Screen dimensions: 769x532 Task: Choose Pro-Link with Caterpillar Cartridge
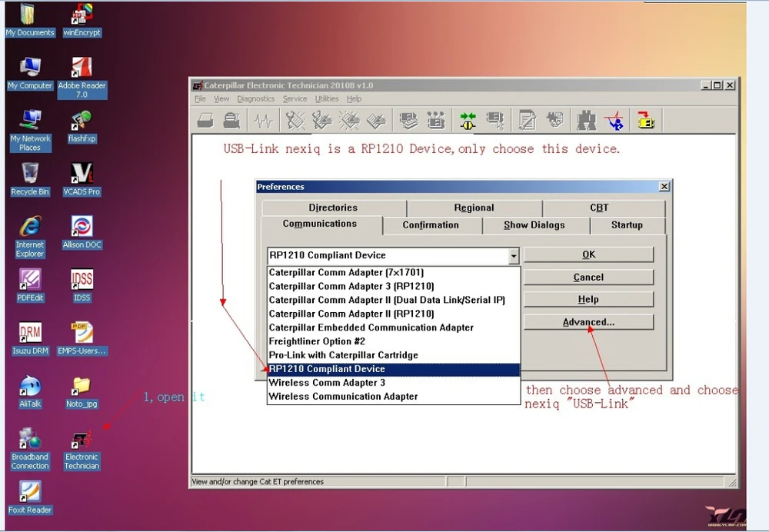tap(393, 354)
